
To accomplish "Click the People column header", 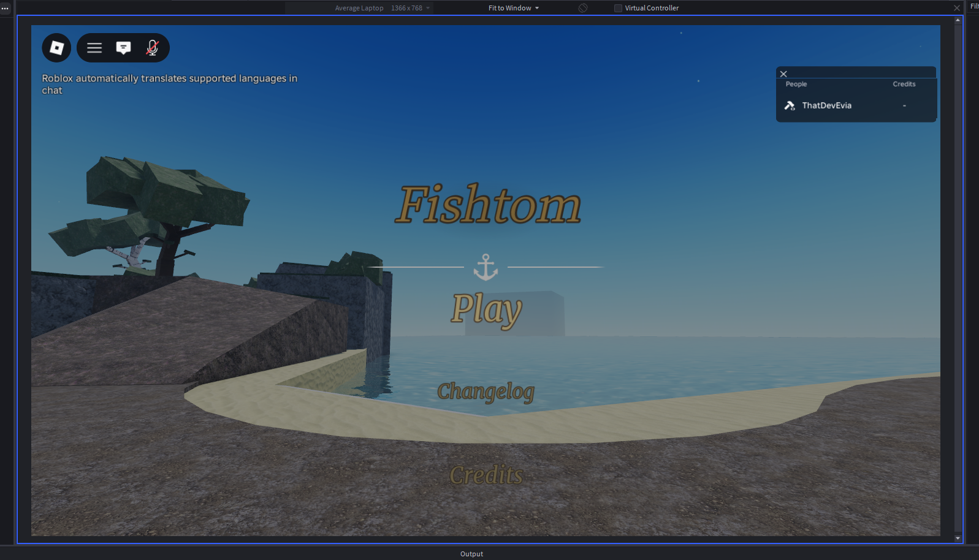I will (x=796, y=84).
